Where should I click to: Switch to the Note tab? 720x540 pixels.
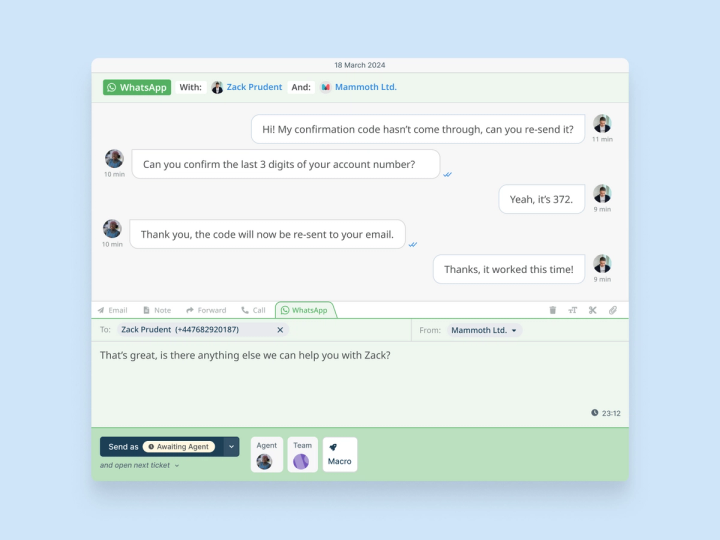coord(157,310)
